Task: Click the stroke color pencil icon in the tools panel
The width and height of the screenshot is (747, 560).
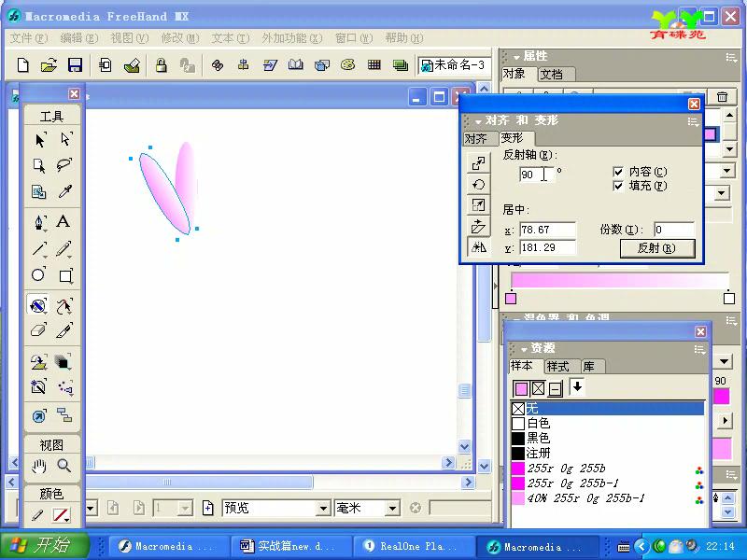Action: pos(37,515)
